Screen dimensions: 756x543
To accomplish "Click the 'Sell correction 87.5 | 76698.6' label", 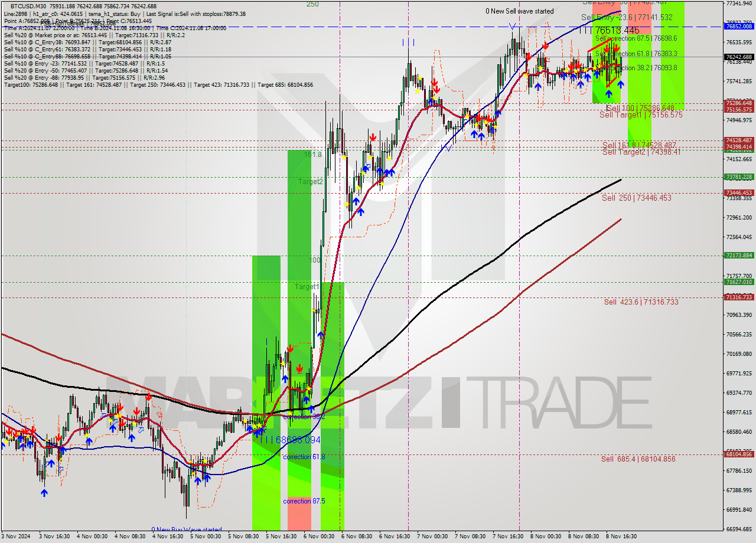I will pos(636,38).
